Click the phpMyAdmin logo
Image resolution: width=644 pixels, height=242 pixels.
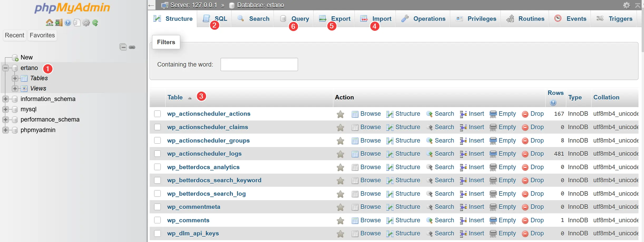click(72, 8)
